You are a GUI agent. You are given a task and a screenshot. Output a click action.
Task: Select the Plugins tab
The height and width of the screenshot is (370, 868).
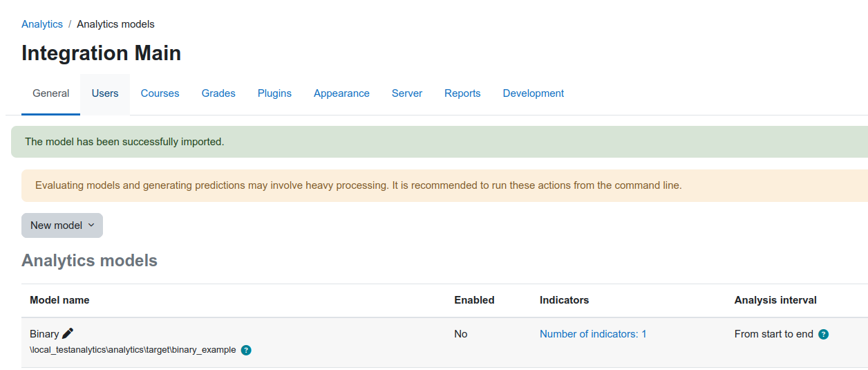[x=274, y=93]
